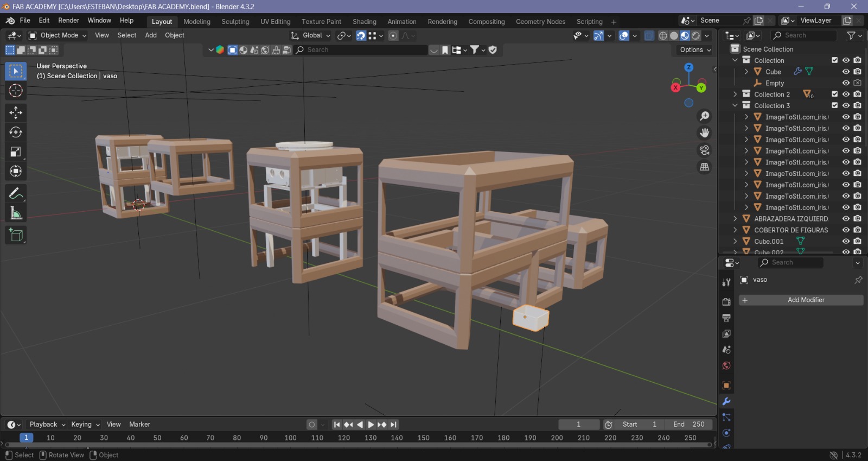Select the Rotate tool
The width and height of the screenshot is (868, 461).
[16, 132]
